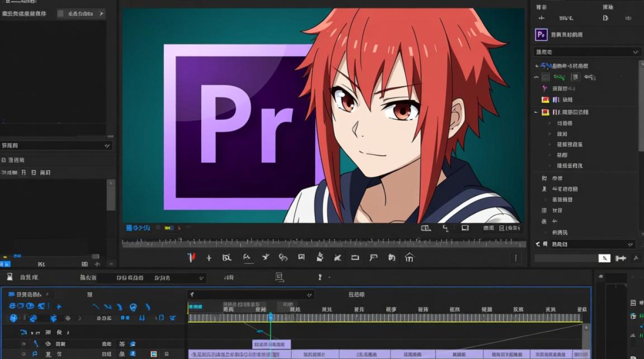The image size is (644, 359).
Task: Select the plain rectangle icon in monitor controls
Action: coord(355,258)
